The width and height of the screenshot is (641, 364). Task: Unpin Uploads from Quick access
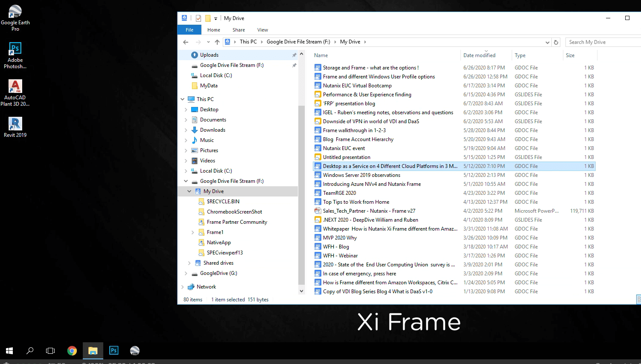[294, 55]
